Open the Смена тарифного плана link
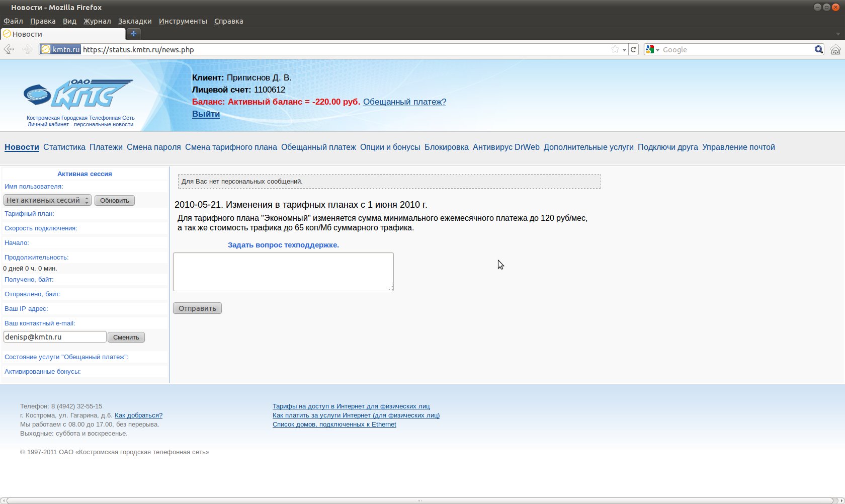The width and height of the screenshot is (845, 504). tap(231, 147)
